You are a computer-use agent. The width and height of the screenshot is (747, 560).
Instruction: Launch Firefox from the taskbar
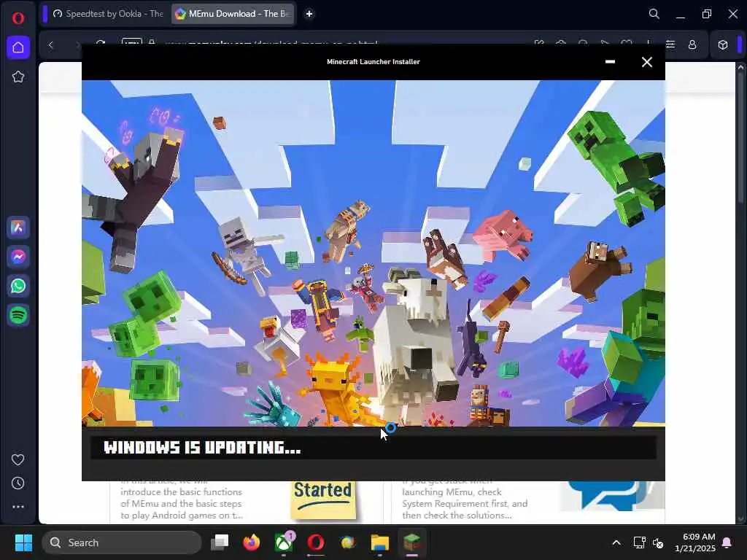click(252, 542)
